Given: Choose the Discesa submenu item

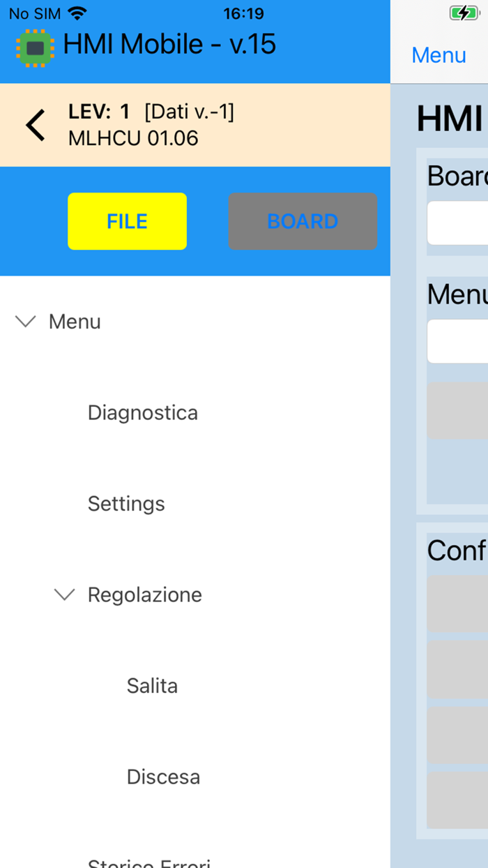Looking at the screenshot, I should point(163,777).
